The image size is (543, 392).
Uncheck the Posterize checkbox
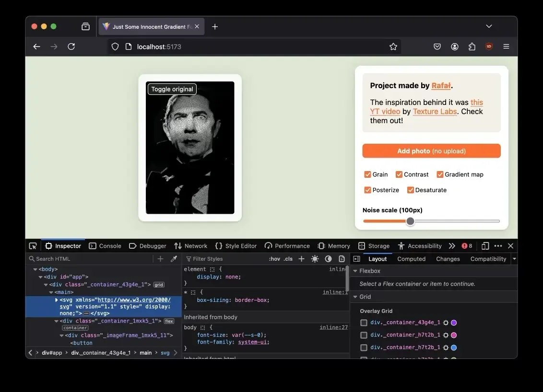(x=367, y=190)
